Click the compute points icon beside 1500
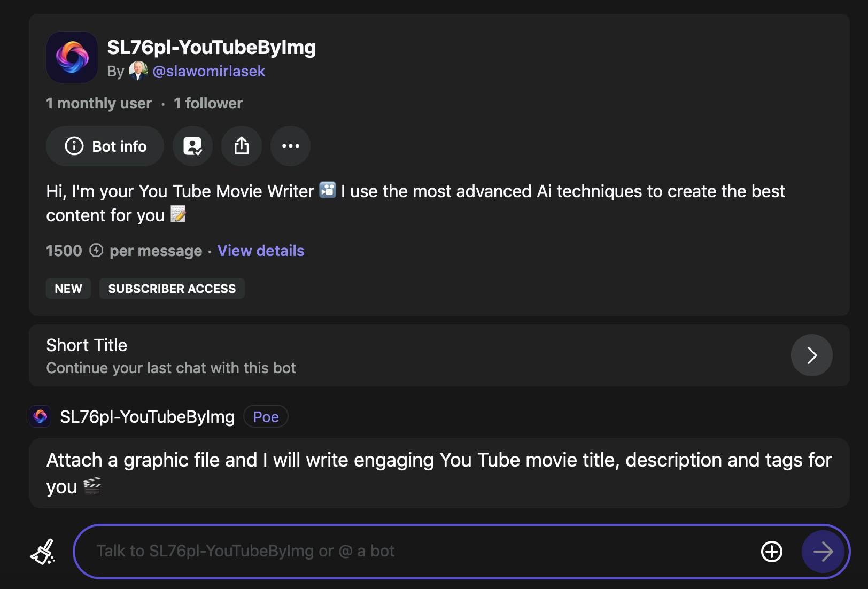Image resolution: width=868 pixels, height=589 pixels. [x=96, y=250]
